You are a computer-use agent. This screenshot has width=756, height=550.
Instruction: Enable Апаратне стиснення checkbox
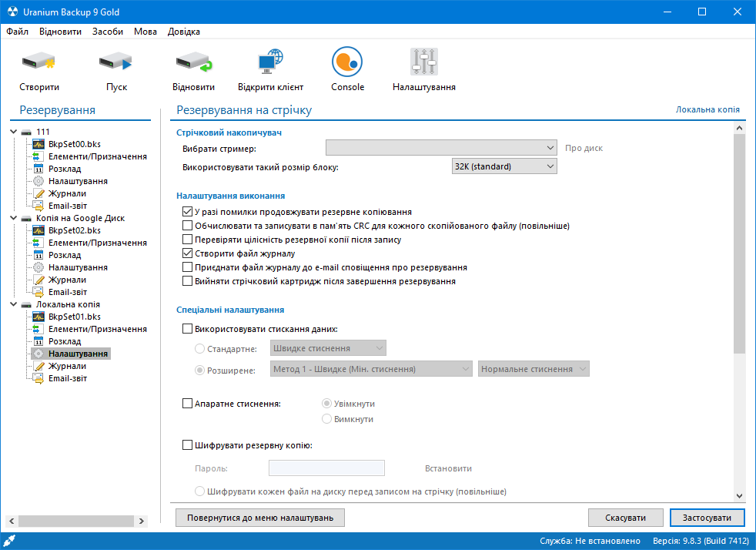click(188, 404)
